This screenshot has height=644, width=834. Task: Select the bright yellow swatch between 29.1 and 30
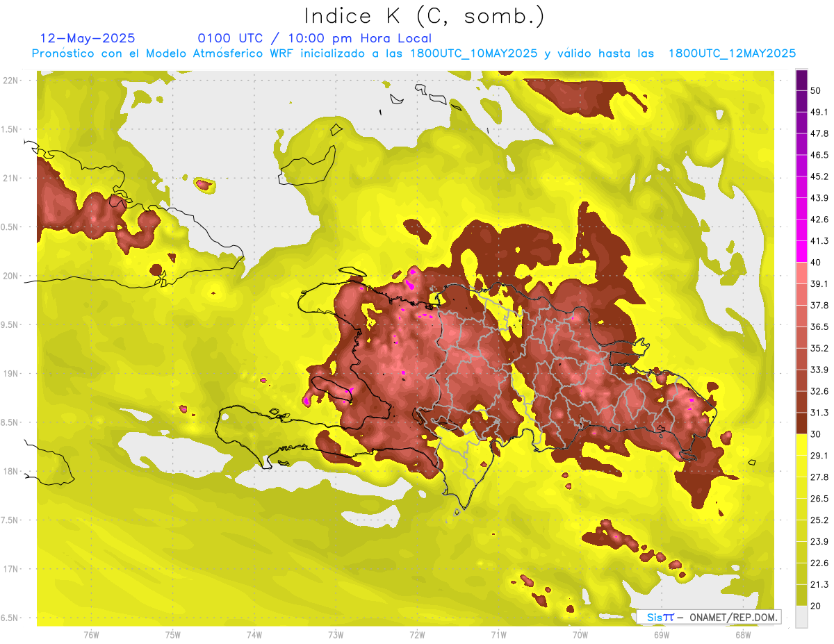point(802,445)
